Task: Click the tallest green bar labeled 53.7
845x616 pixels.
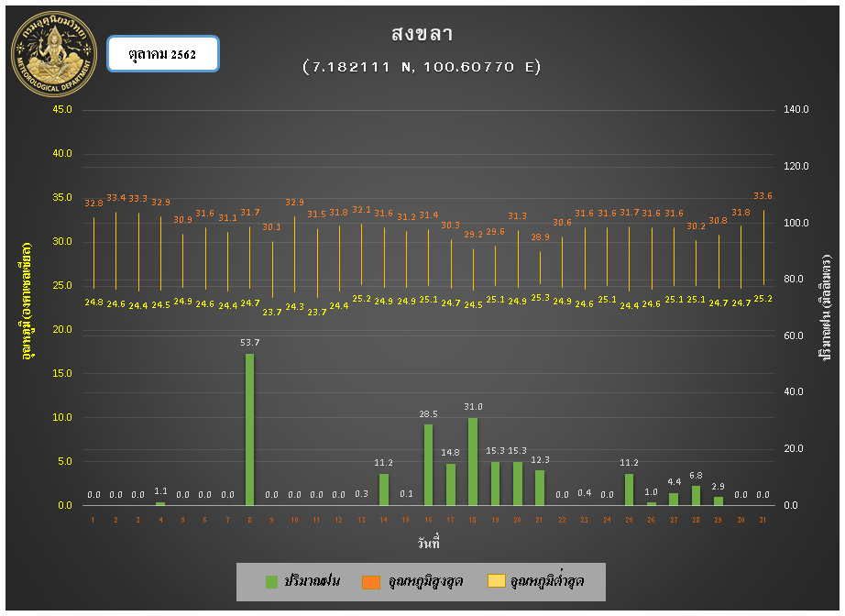Action: coord(249,430)
